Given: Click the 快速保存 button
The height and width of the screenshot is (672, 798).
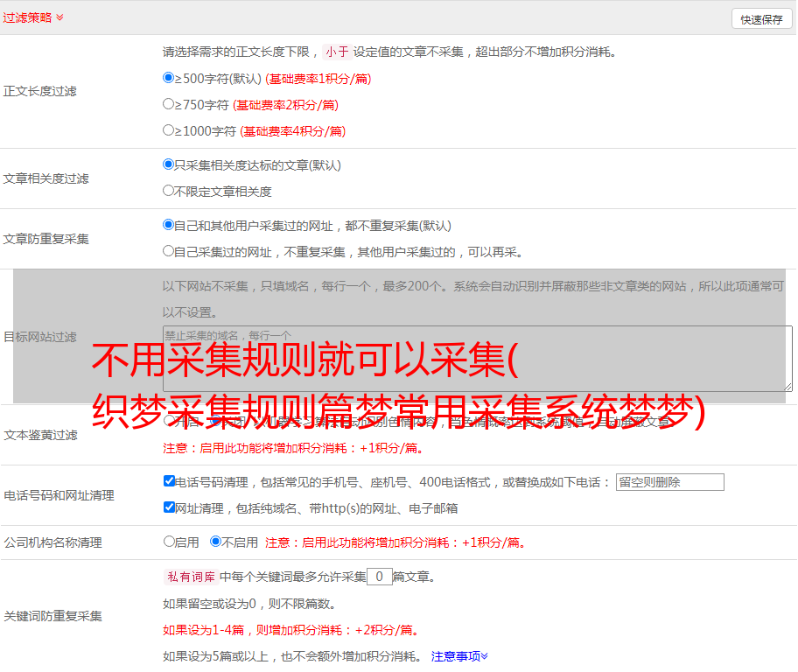Looking at the screenshot, I should 761,19.
